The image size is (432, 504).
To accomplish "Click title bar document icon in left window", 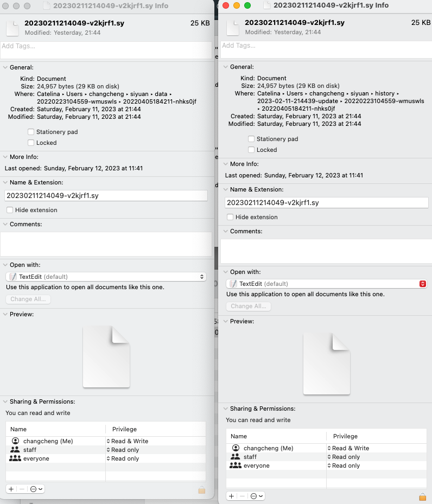I will click(x=47, y=6).
